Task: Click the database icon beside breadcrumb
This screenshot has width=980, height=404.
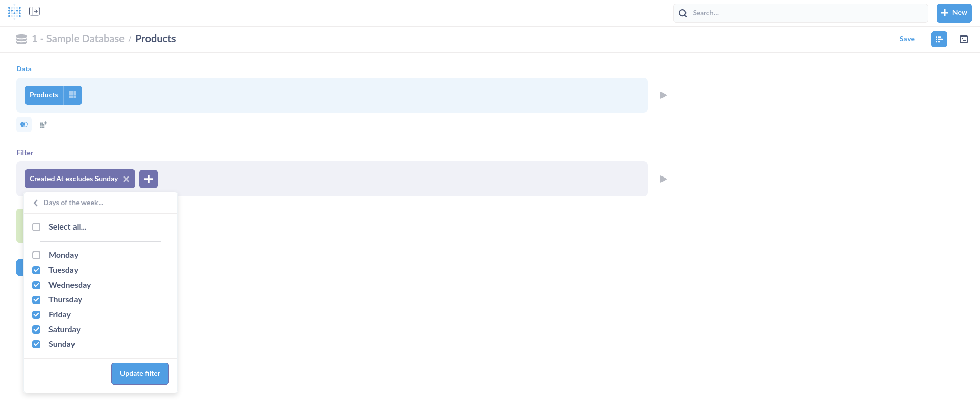Action: (21, 39)
